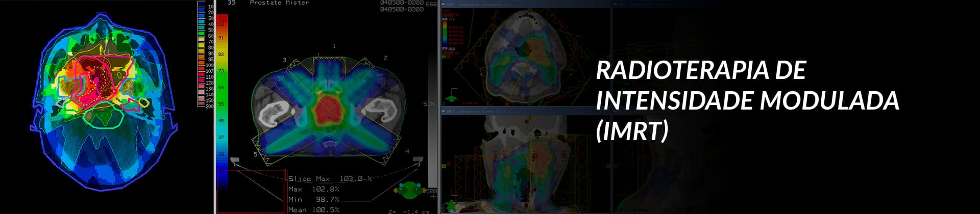This screenshot has width=980, height=214.
Task: Open the head dose map image
Action: pos(105,102)
